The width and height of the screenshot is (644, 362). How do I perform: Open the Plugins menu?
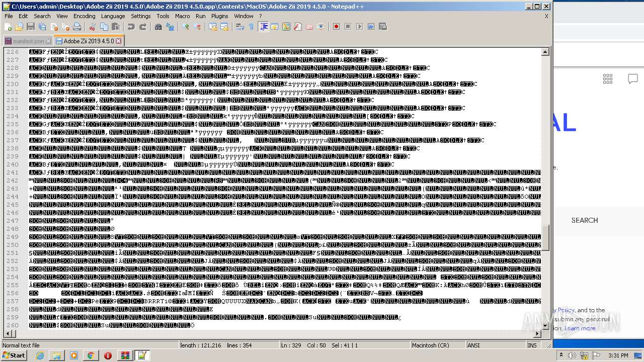[x=220, y=16]
